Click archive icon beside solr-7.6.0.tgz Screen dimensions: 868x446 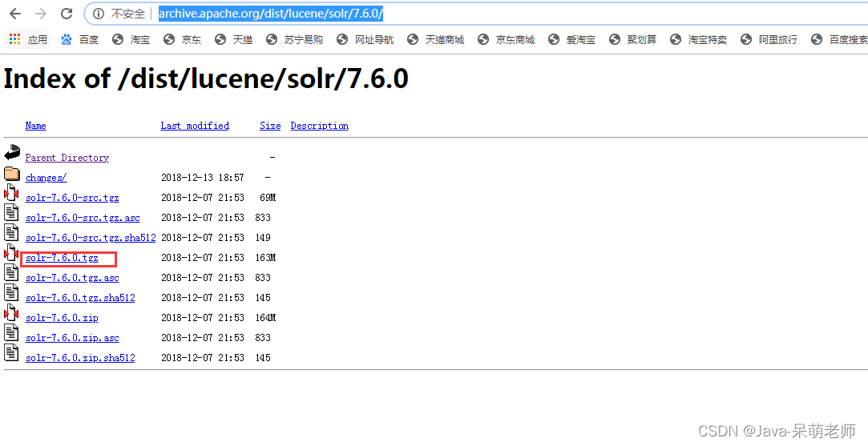12,252
